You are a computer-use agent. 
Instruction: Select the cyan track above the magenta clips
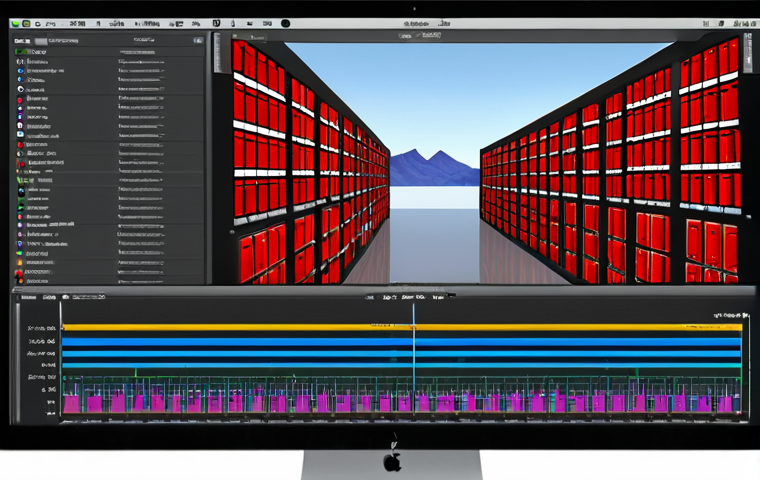402,365
